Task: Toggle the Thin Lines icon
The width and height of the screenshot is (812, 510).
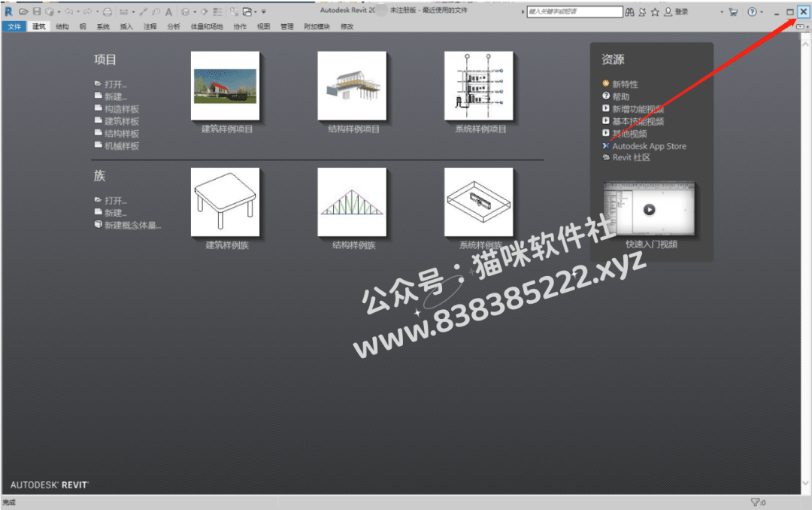Action: pyautogui.click(x=217, y=11)
